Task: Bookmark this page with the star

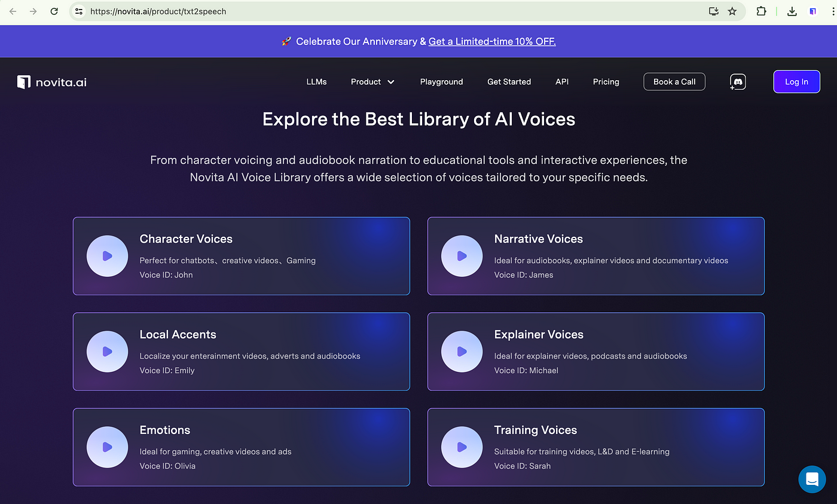Action: coord(732,11)
